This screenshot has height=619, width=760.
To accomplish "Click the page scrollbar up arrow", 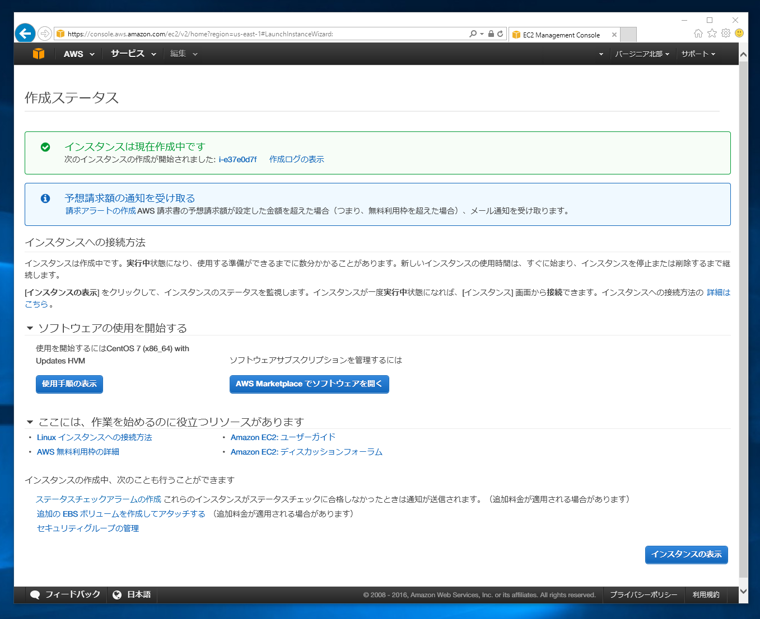I will [x=743, y=55].
